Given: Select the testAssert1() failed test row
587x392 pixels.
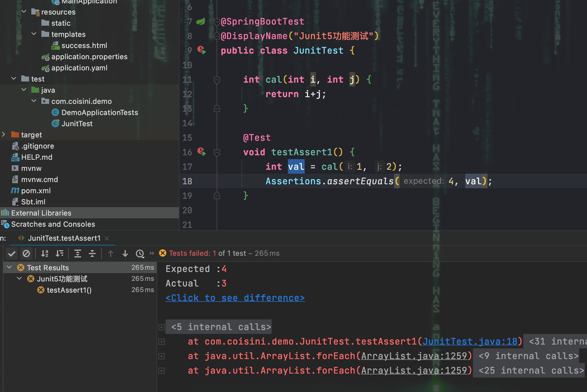Looking at the screenshot, I should pyautogui.click(x=80, y=290).
